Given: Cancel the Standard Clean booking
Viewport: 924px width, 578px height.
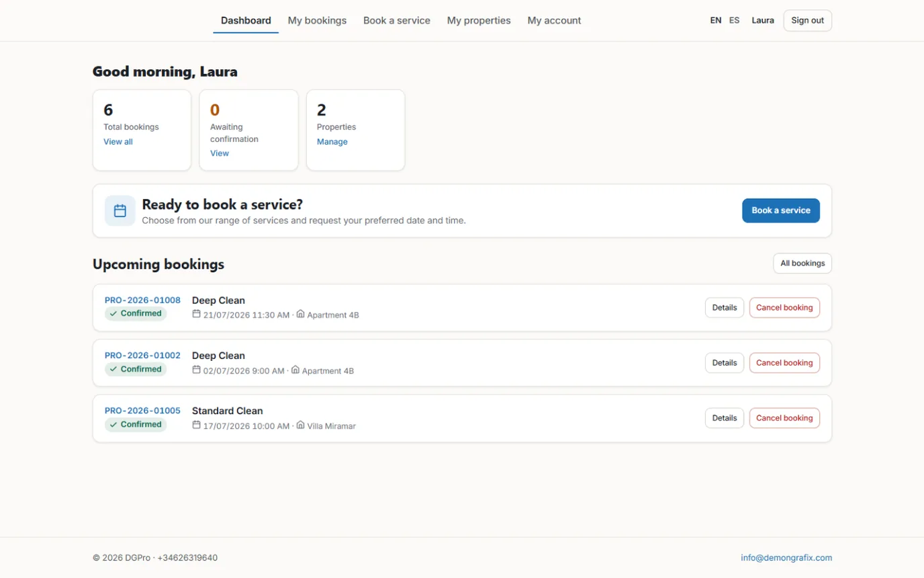Looking at the screenshot, I should pyautogui.click(x=784, y=418).
